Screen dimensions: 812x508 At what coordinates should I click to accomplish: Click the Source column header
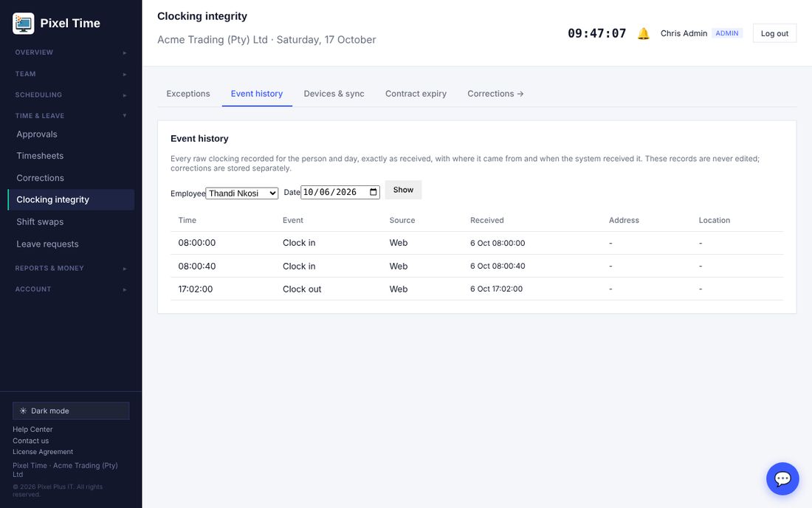point(402,220)
